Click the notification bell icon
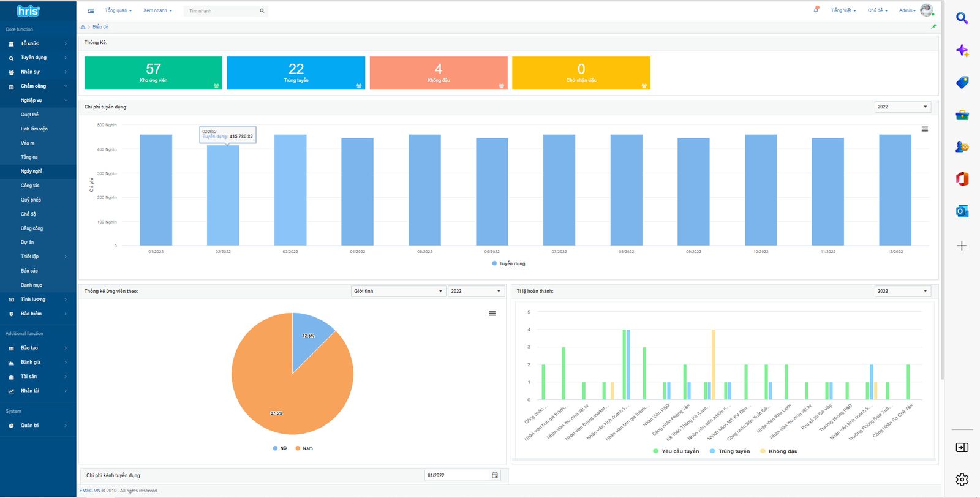 tap(816, 10)
